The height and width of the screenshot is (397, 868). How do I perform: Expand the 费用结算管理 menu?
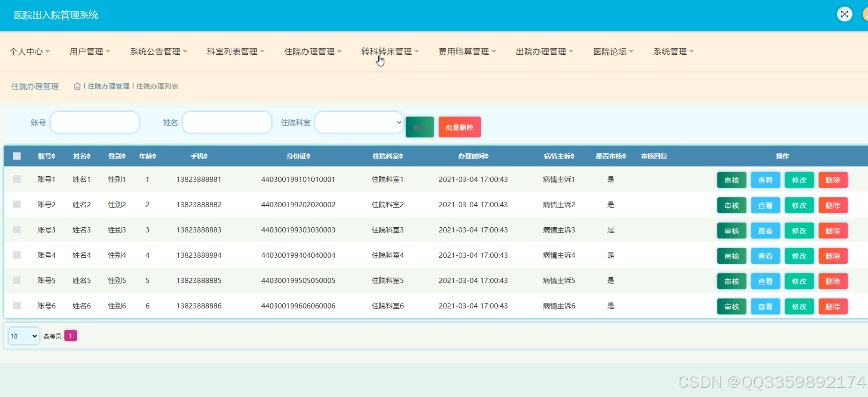[467, 51]
